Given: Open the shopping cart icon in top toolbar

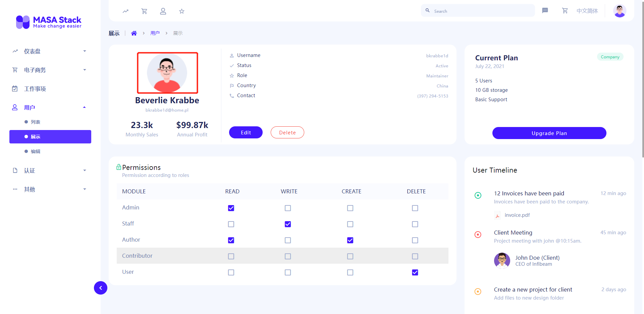Looking at the screenshot, I should click(x=144, y=11).
